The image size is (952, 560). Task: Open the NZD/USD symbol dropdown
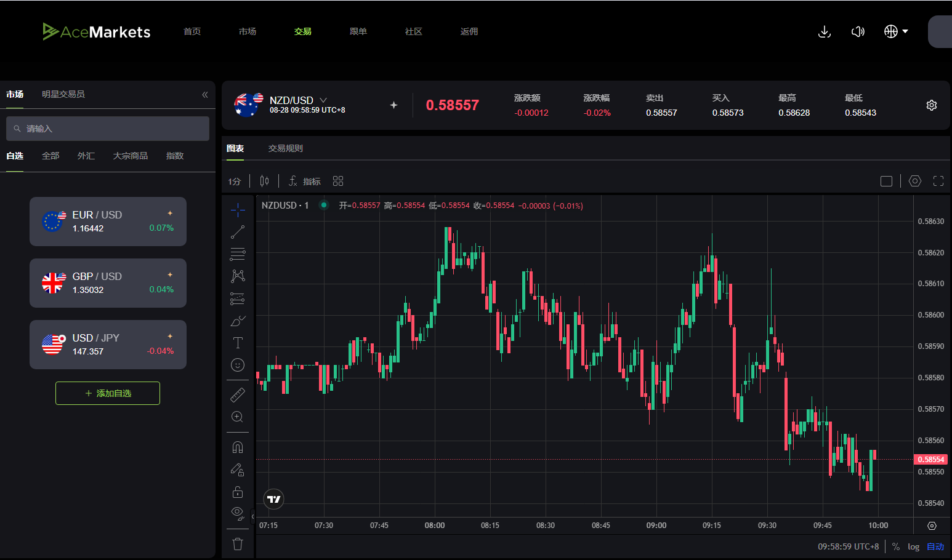pyautogui.click(x=323, y=100)
